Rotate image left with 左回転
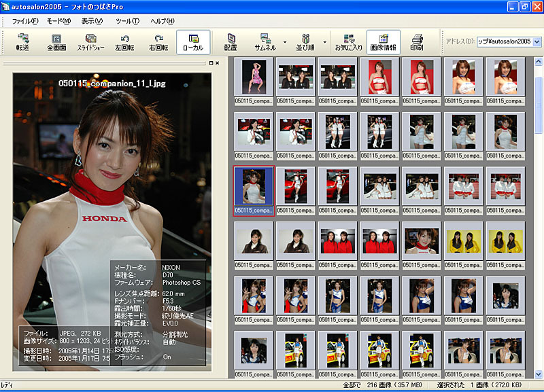544x392 pixels. (x=124, y=42)
